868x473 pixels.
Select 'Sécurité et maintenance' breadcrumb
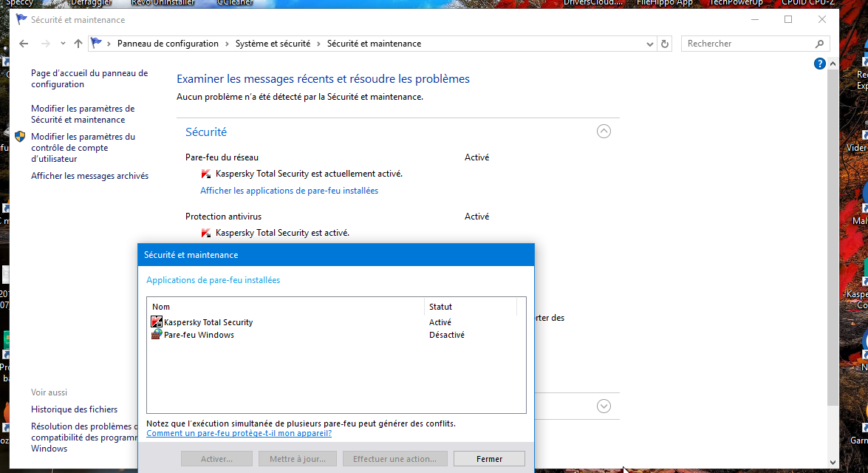(x=375, y=44)
